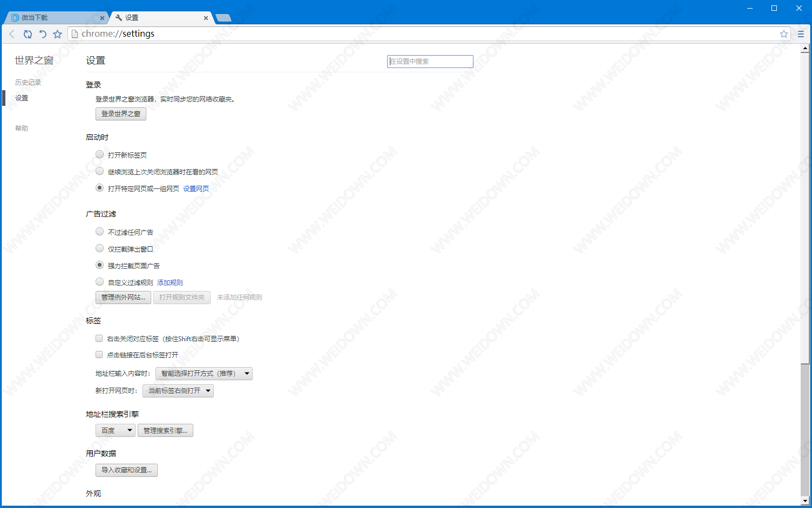The image size is (812, 508).
Task: Click the 管理搜索引擎... button
Action: [x=165, y=430]
